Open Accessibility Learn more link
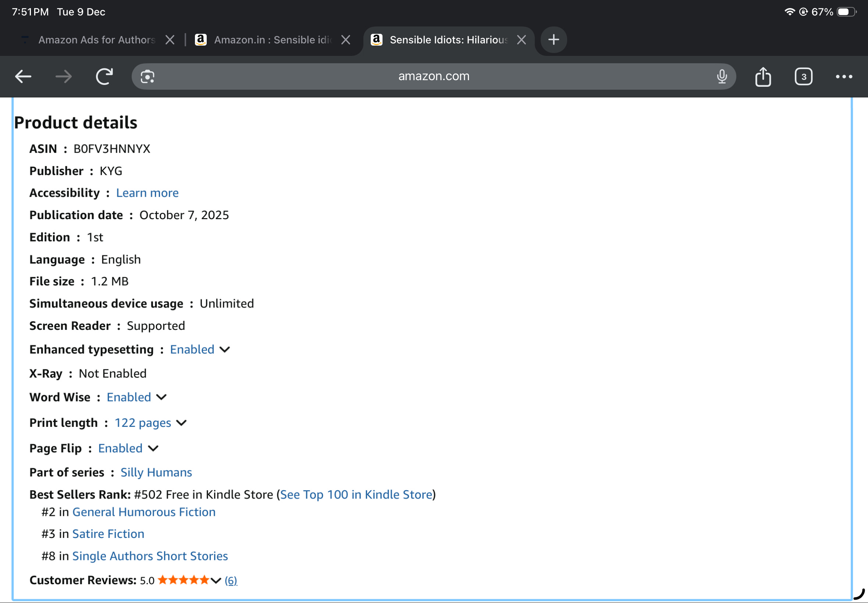 pyautogui.click(x=147, y=193)
